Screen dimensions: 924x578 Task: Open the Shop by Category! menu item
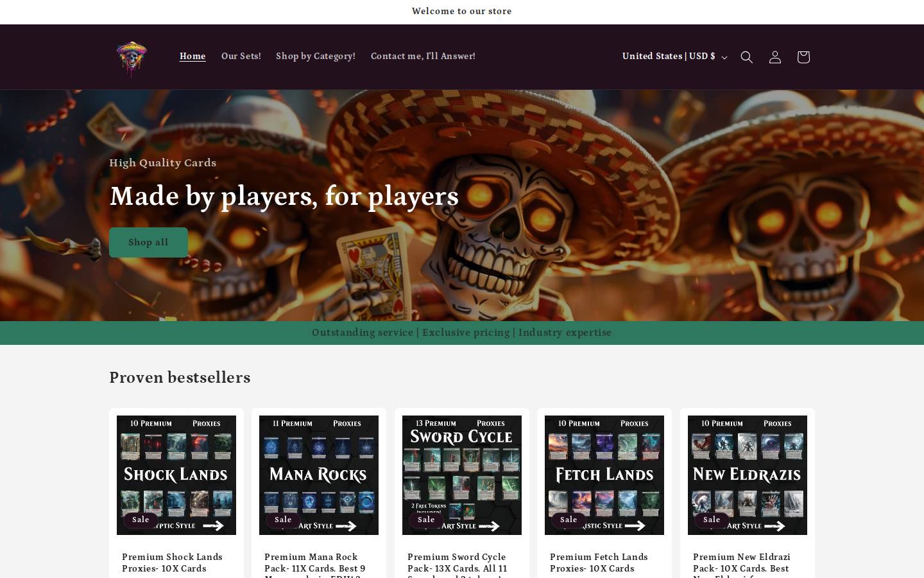point(316,57)
